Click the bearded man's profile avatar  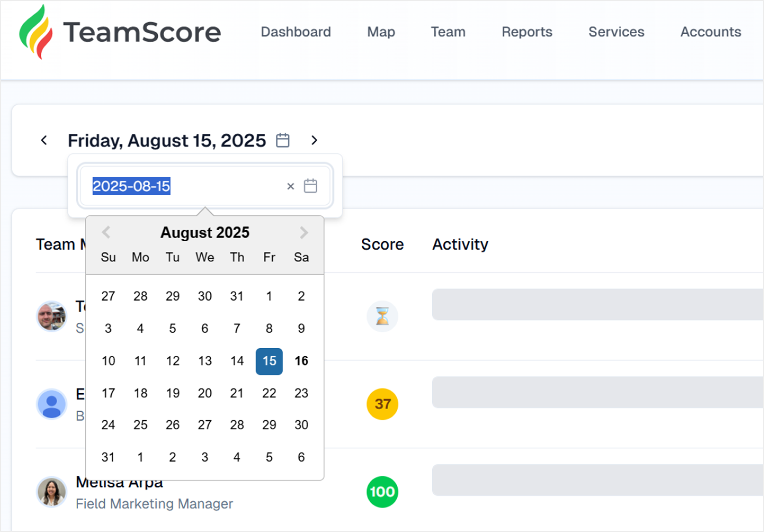click(x=52, y=316)
